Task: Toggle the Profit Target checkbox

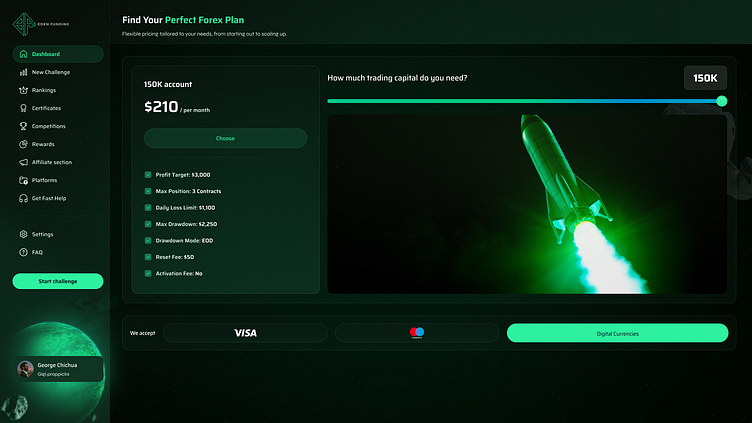Action: pyautogui.click(x=148, y=175)
